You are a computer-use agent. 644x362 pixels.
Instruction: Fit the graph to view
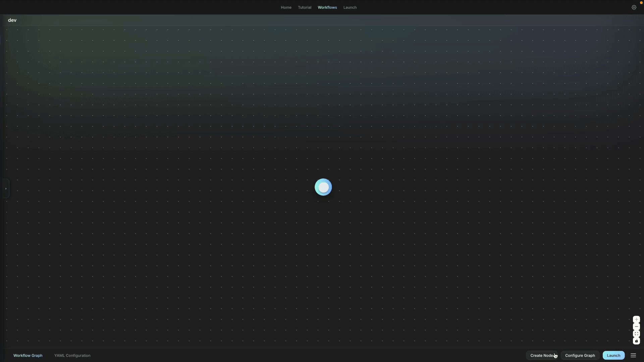(x=636, y=334)
